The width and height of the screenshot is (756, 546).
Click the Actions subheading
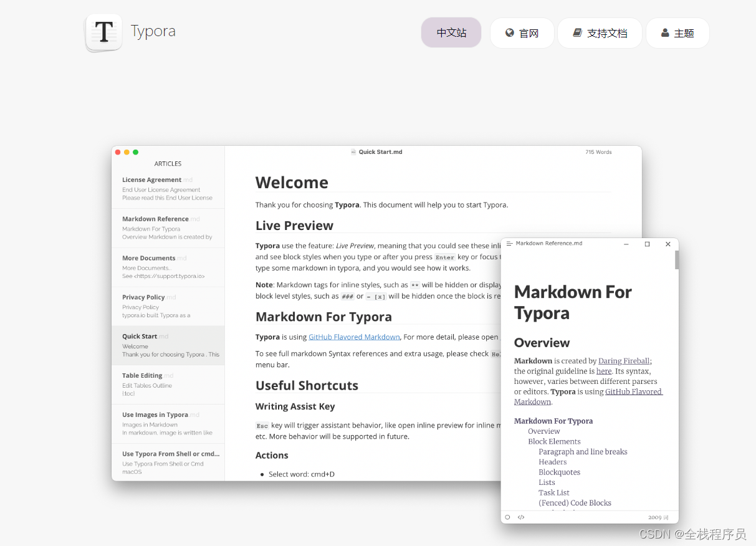272,455
